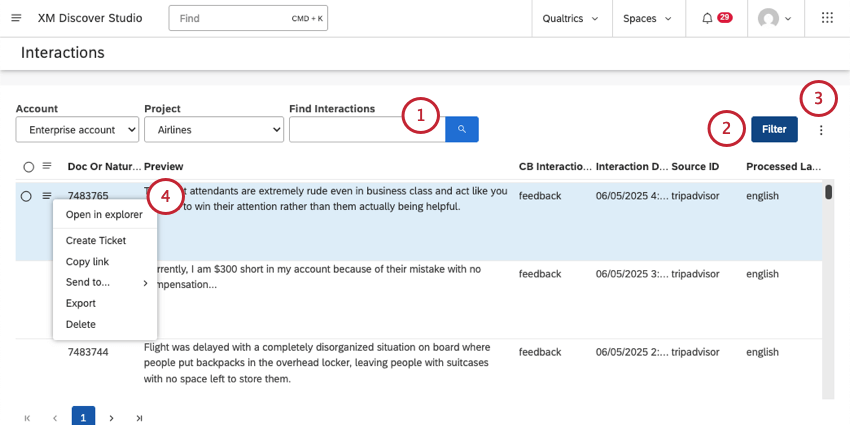
Task: Click the Find Interactions text field
Action: click(365, 129)
